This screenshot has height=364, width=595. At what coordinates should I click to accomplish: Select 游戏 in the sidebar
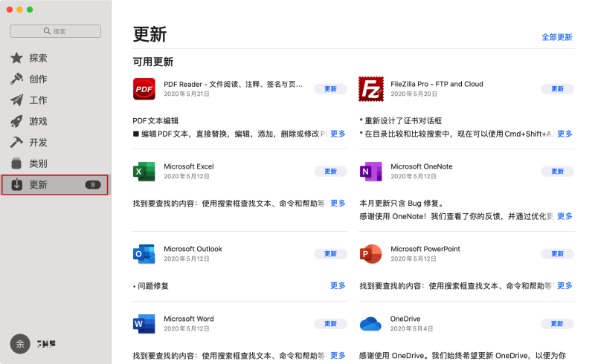(x=55, y=121)
